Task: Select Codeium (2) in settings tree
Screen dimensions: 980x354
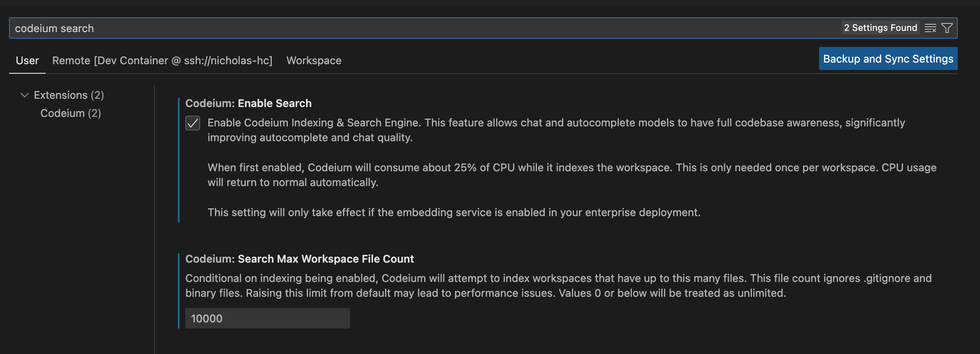Action: (71, 113)
